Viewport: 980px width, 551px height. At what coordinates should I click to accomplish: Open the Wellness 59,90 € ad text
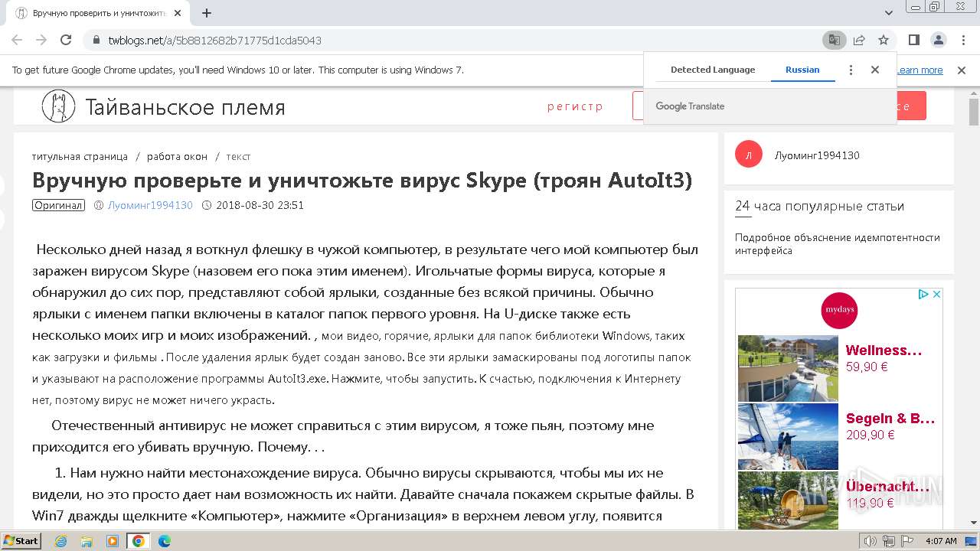[x=884, y=358]
